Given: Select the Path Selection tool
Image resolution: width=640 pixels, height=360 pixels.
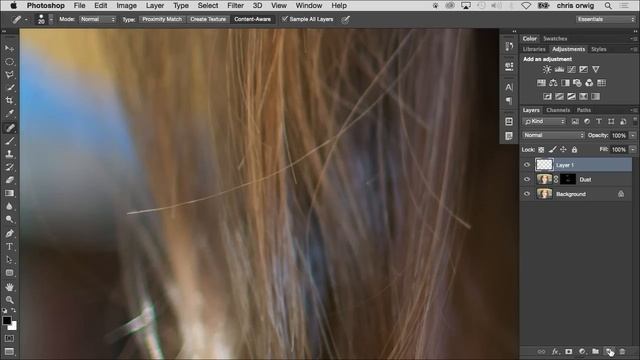Looking at the screenshot, I should [x=9, y=260].
